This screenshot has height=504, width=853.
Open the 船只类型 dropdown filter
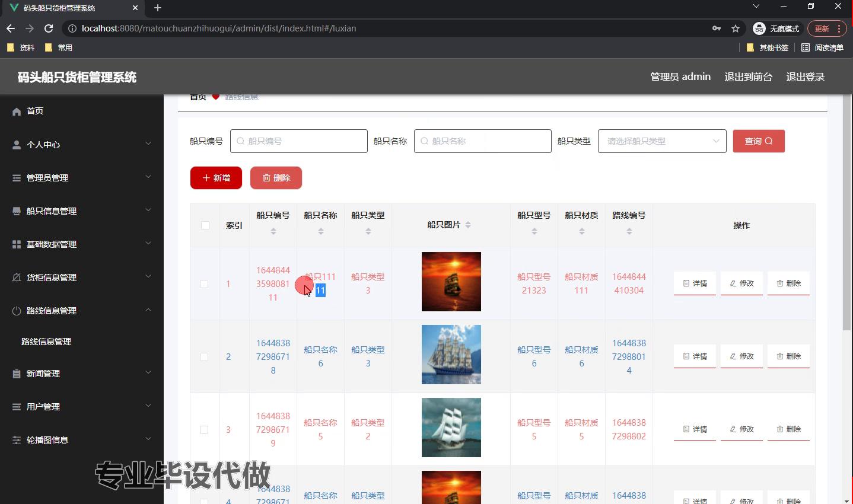661,141
